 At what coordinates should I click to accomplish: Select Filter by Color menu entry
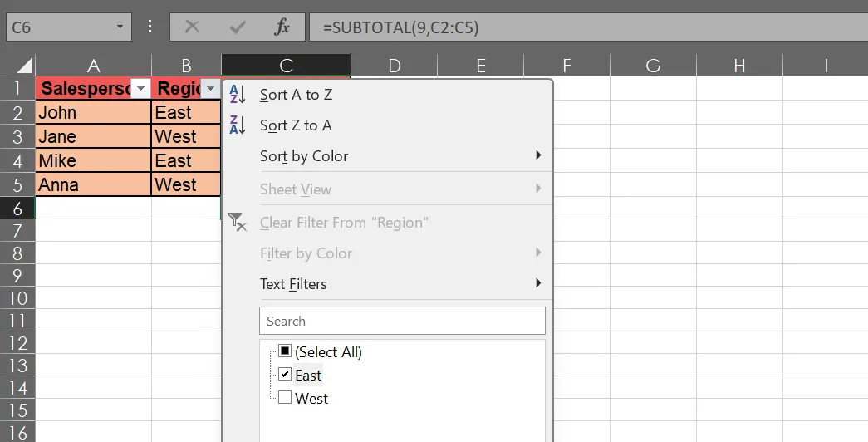(388, 253)
